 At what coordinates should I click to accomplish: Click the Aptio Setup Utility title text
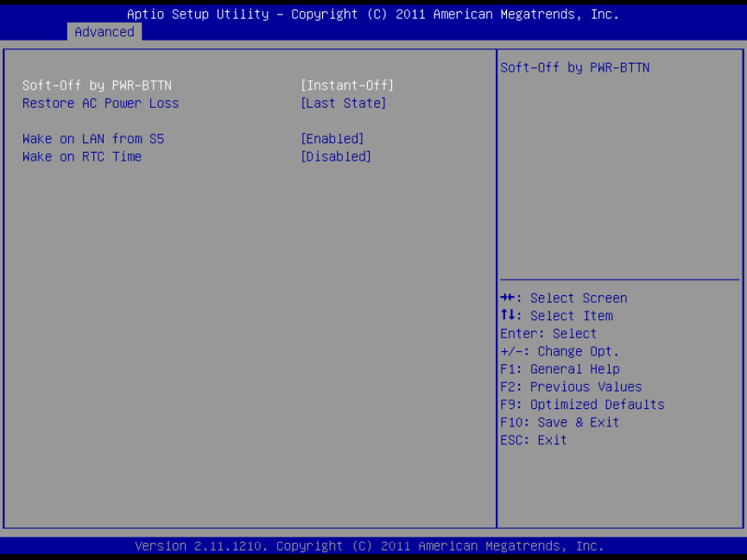click(x=373, y=15)
